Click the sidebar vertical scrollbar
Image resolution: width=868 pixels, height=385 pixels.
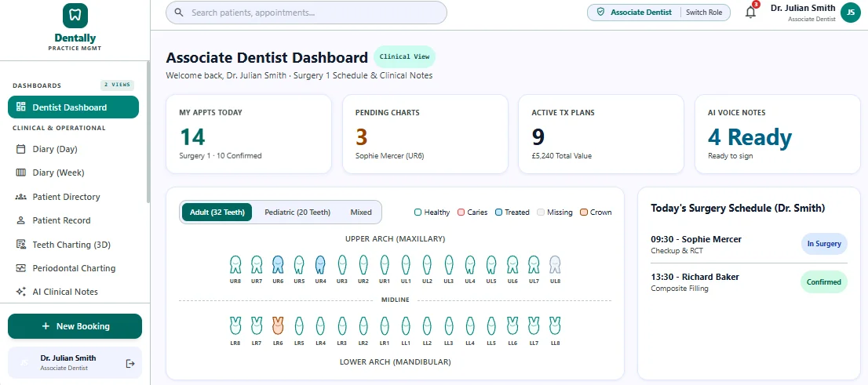point(148,133)
